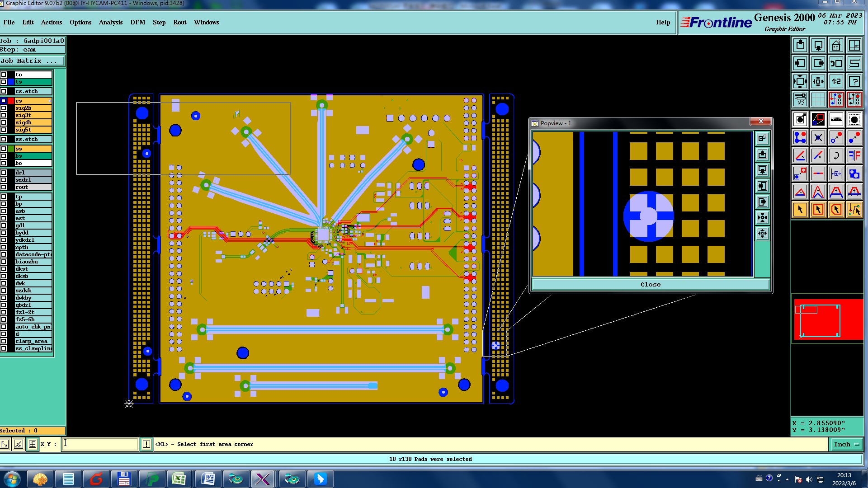Open the Inch units dropdown
Screen dimensions: 868x488
846,445
